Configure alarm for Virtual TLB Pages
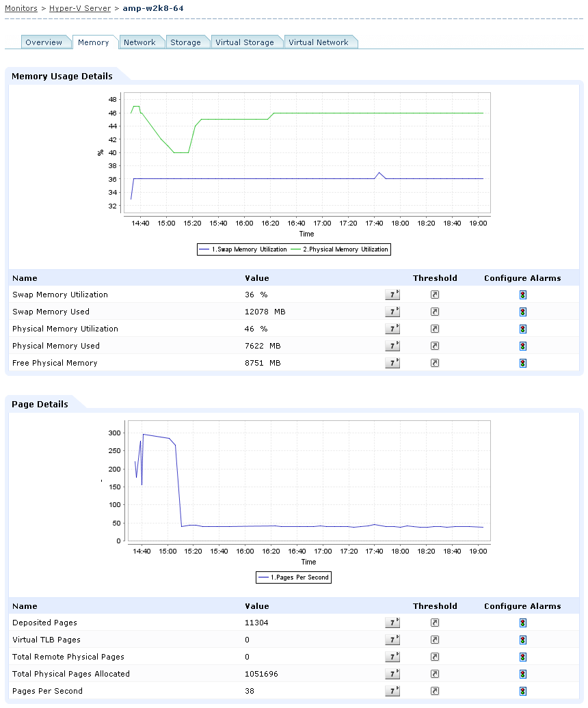Image resolution: width=588 pixels, height=708 pixels. coord(523,640)
